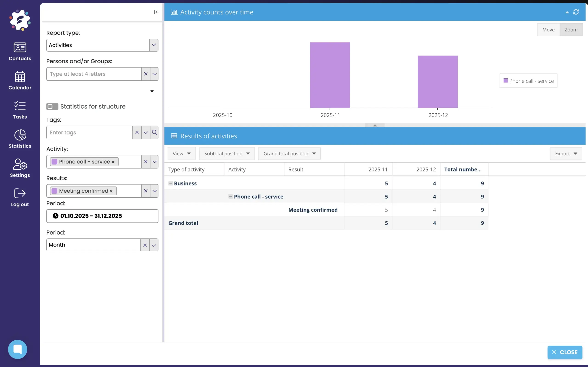Go to Tasks in the sidebar

tap(20, 110)
